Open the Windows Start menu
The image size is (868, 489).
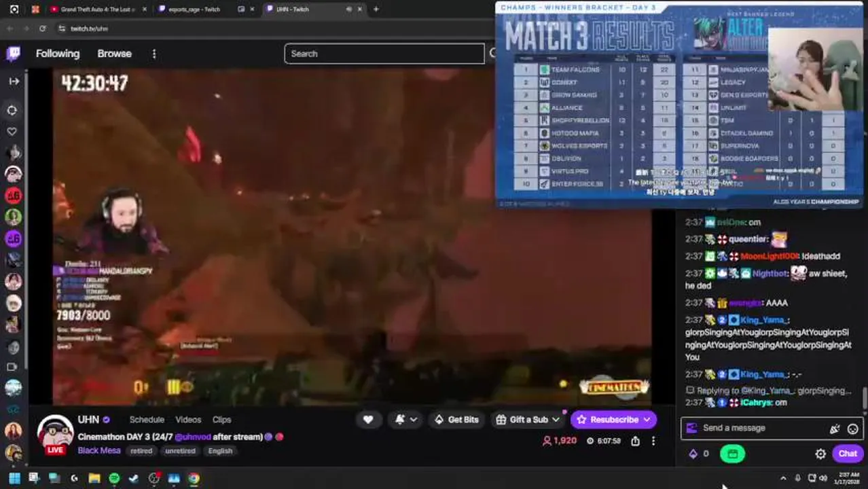point(14,478)
